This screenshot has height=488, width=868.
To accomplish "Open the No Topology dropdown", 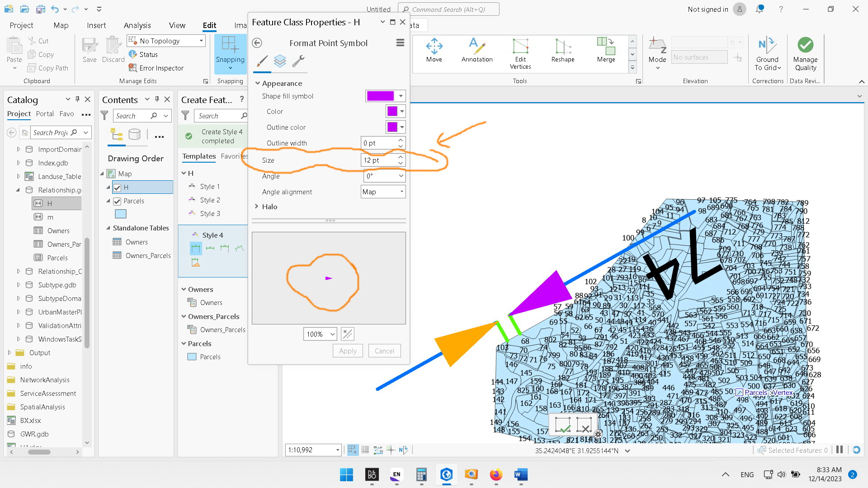I will pos(200,41).
